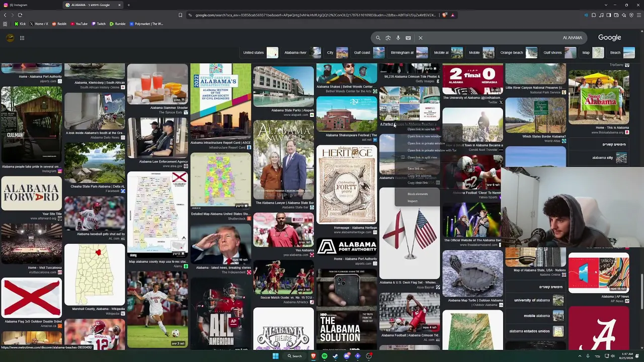The width and height of the screenshot is (644, 362).
Task: Choose Open link in new window
Action: (424, 136)
